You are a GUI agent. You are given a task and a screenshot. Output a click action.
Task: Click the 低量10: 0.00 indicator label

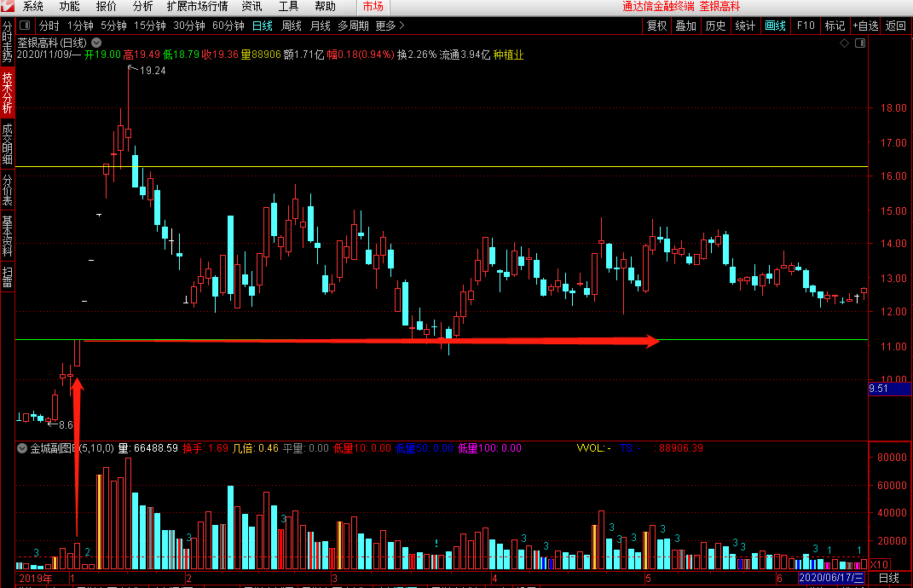click(362, 448)
